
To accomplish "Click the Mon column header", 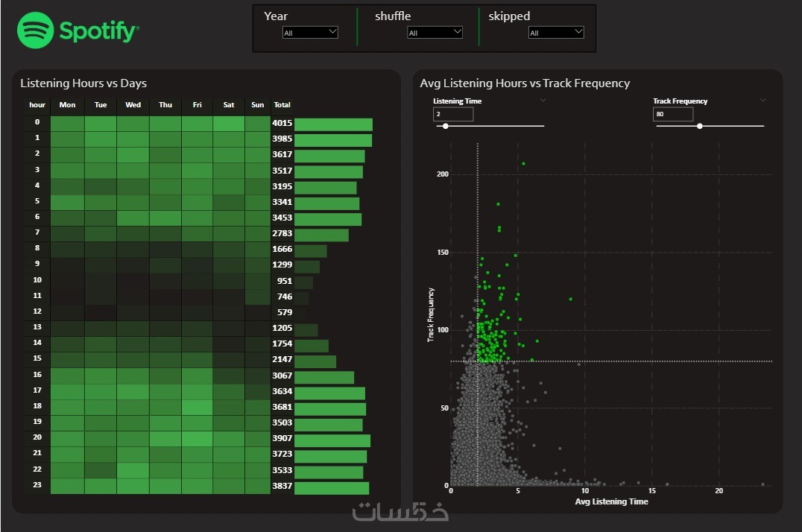I will (68, 105).
